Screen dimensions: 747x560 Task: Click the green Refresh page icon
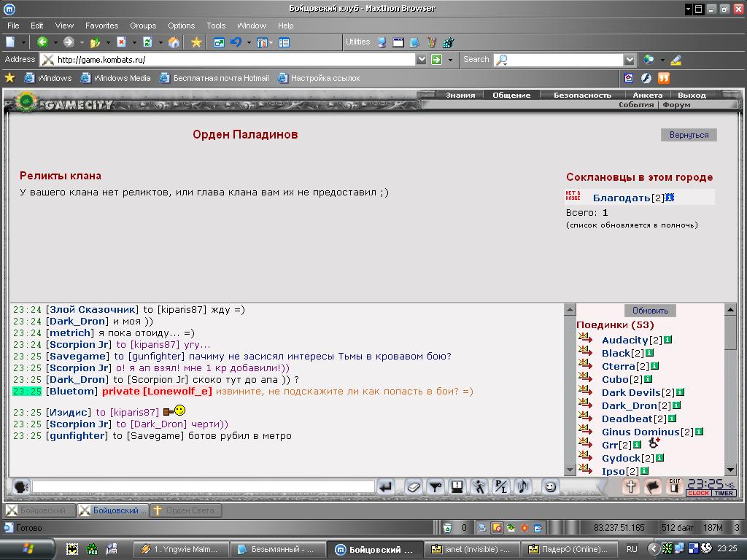[147, 42]
